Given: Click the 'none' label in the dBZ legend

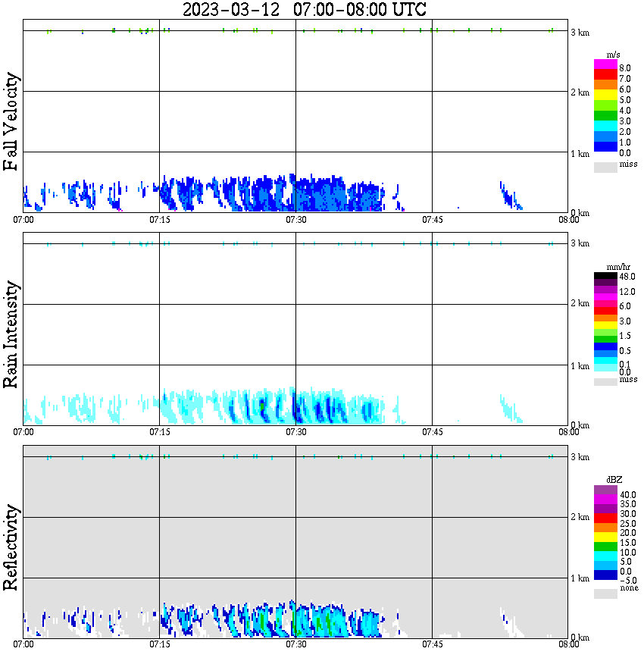Looking at the screenshot, I should (629, 588).
